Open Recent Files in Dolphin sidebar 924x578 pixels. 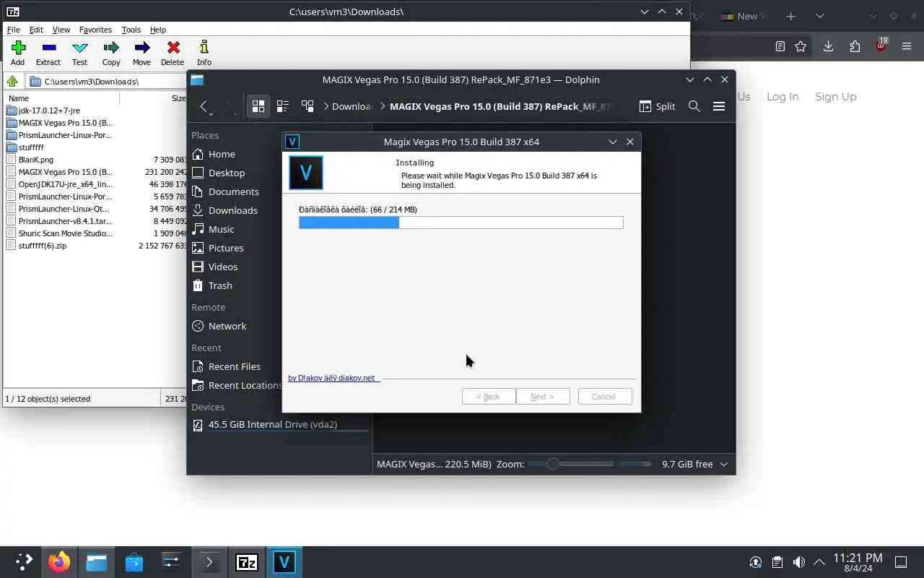pos(235,366)
